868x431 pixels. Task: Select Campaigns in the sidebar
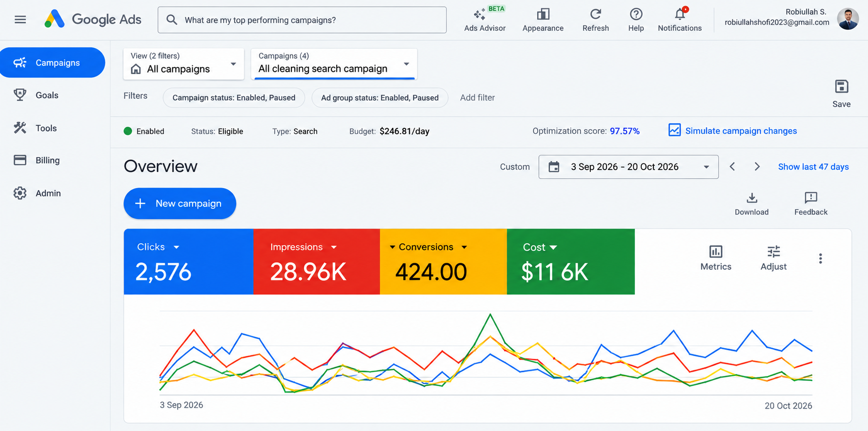coord(53,62)
